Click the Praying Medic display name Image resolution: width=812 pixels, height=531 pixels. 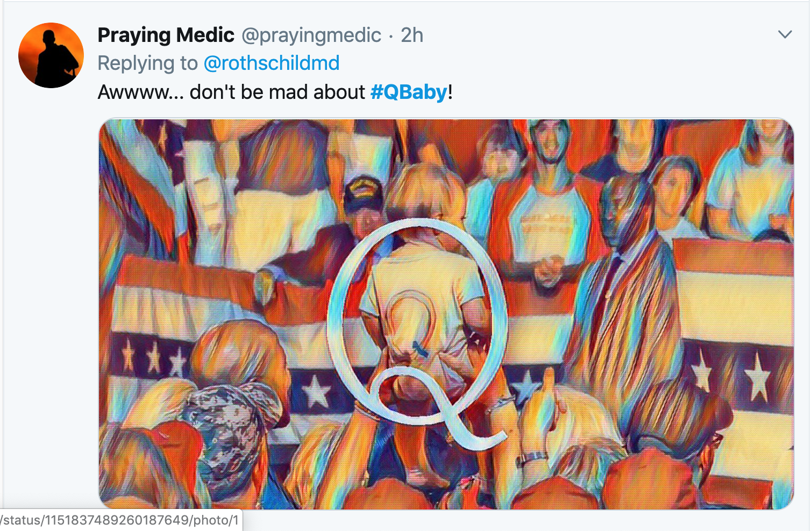coord(166,35)
